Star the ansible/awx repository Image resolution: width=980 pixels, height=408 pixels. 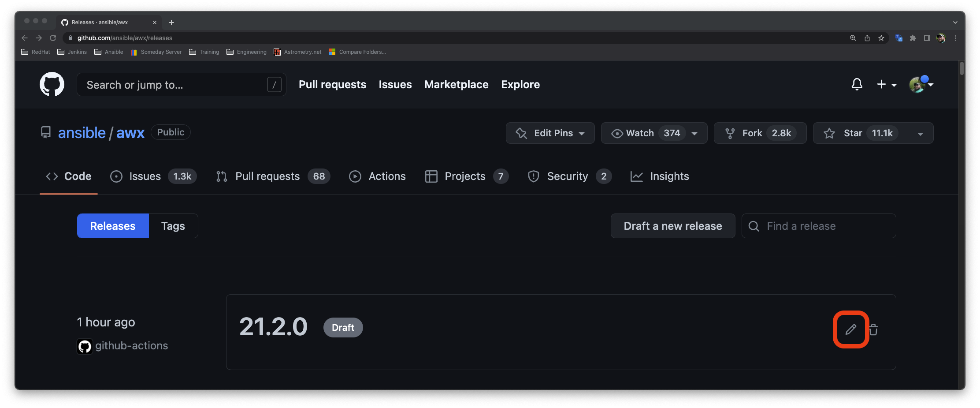point(852,133)
